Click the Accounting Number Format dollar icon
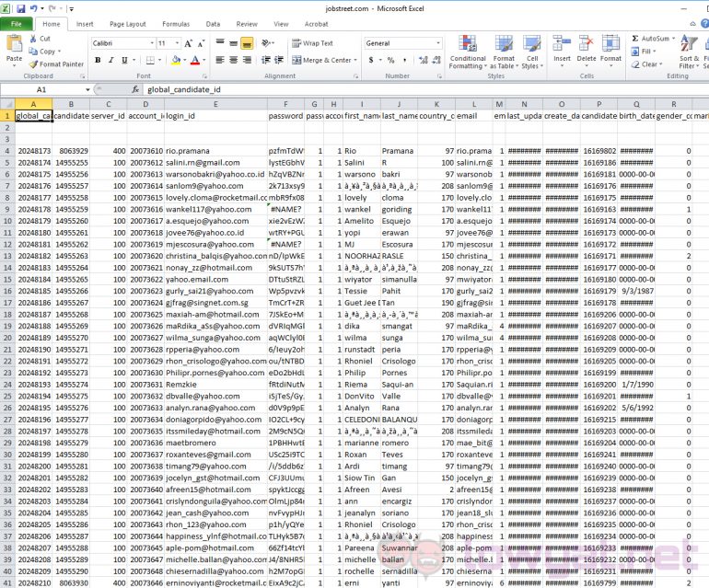The height and width of the screenshot is (588, 709). pos(371,60)
